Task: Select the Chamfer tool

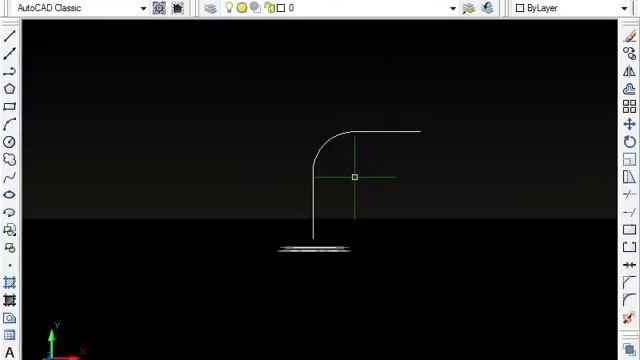Action: click(x=629, y=282)
